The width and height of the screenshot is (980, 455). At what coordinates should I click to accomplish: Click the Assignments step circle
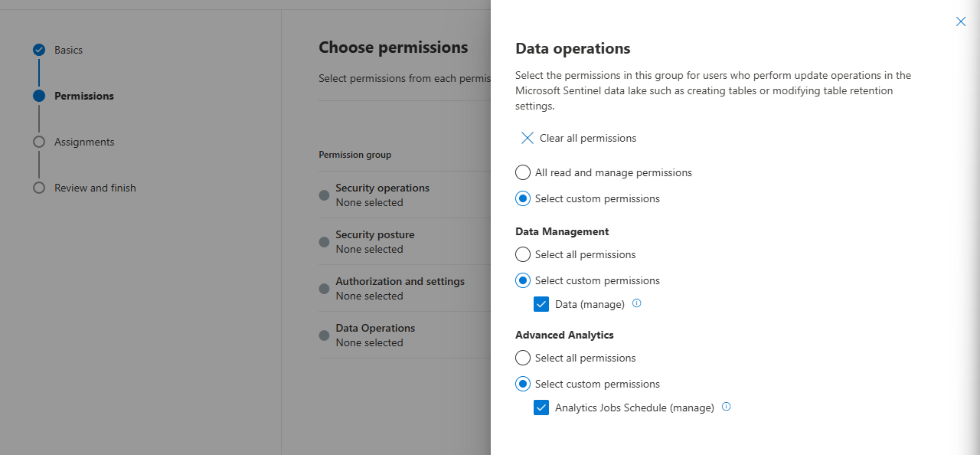pyautogui.click(x=39, y=142)
